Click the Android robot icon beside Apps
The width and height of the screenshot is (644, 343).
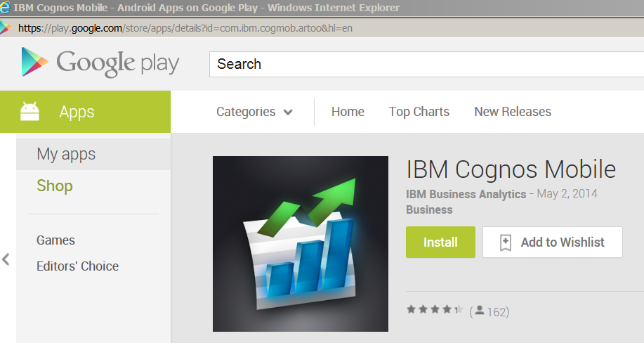(x=30, y=112)
